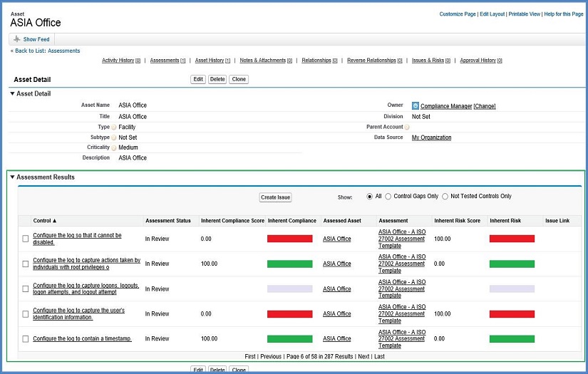Go back to list Assessments
Image resolution: width=588 pixels, height=374 pixels.
47,51
